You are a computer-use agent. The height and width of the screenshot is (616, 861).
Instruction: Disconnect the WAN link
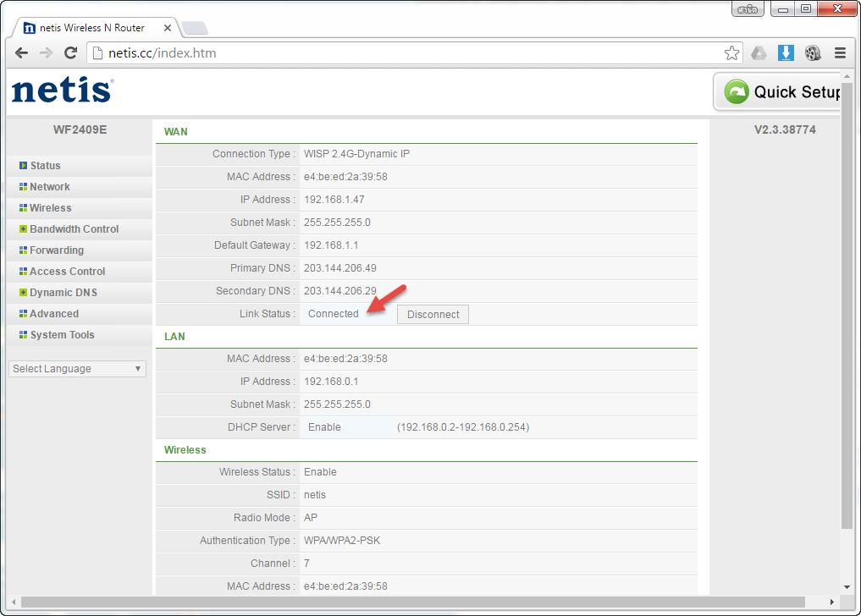click(433, 315)
